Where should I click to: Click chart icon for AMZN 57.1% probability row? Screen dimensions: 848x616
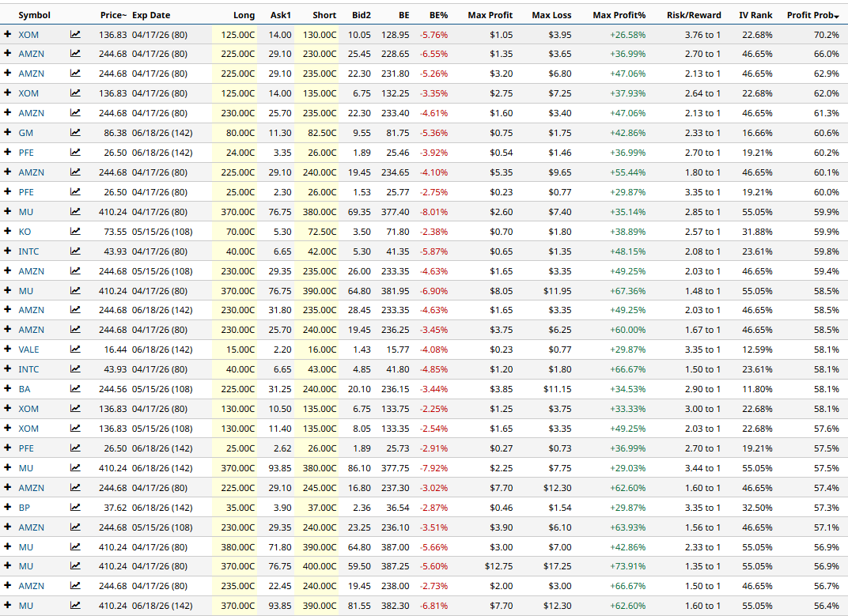tap(75, 527)
